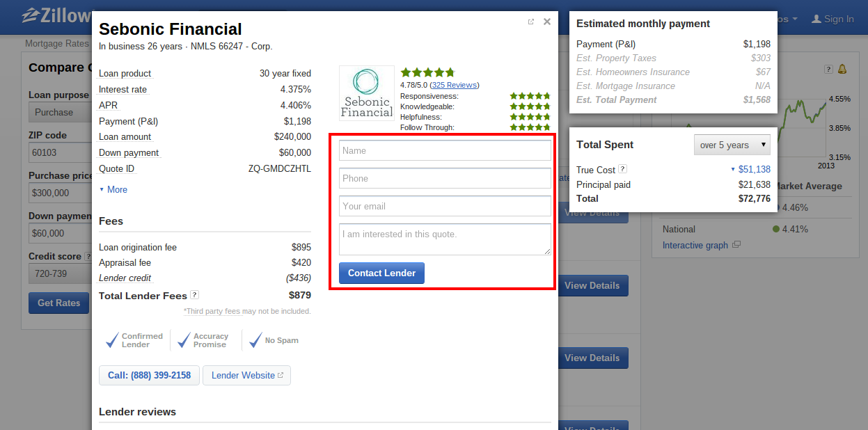
Task: Click the Name input field
Action: [445, 150]
